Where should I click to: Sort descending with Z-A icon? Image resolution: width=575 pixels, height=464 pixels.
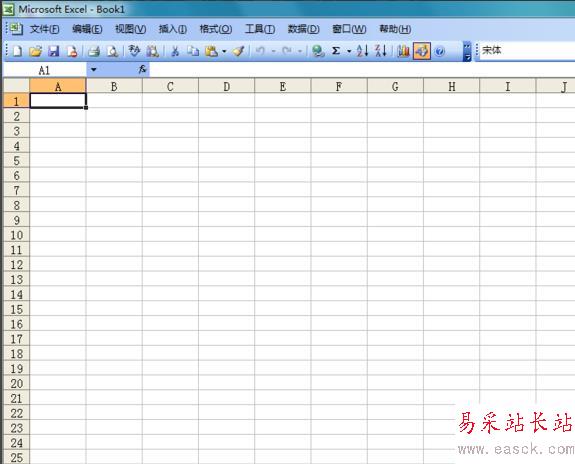(x=381, y=51)
